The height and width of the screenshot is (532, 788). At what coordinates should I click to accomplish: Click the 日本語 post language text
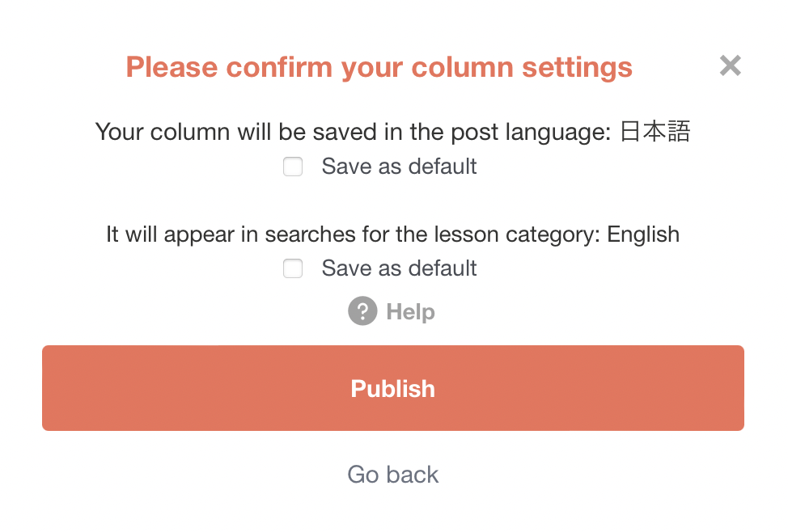[x=655, y=132]
